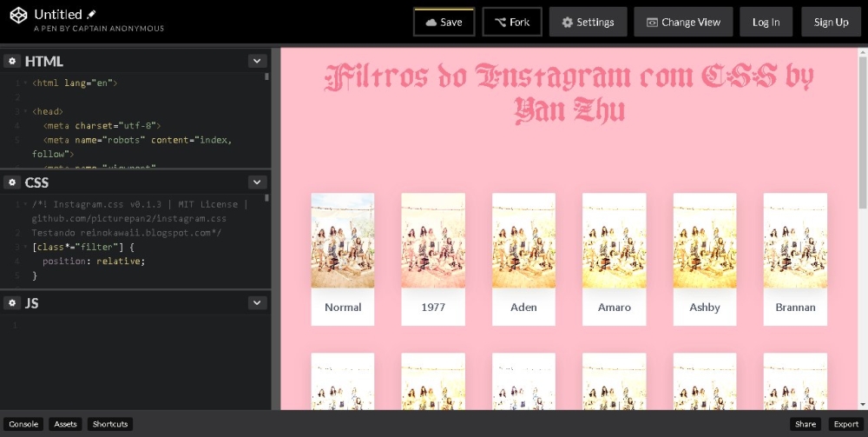Viewport: 868px width, 437px height.
Task: Select the Normal filter thumbnail
Action: tap(343, 241)
